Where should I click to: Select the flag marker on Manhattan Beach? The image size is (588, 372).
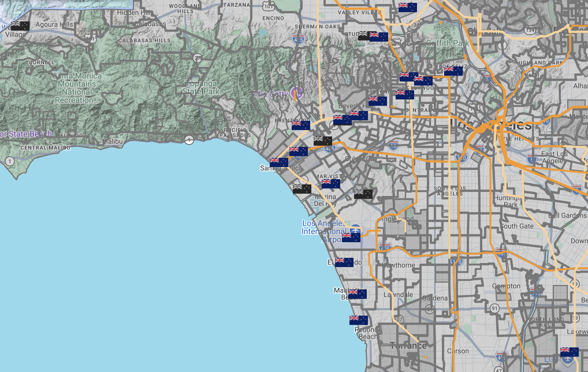(x=357, y=294)
